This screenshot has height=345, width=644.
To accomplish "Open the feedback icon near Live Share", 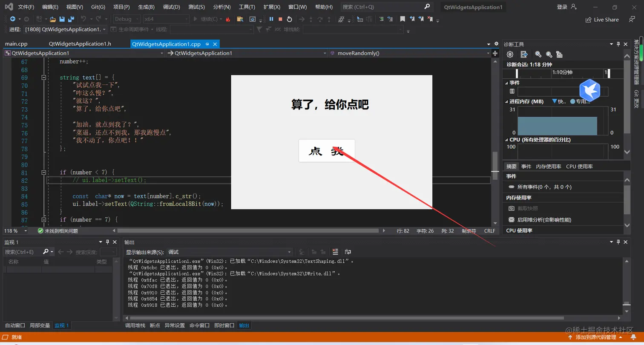I will coord(632,19).
